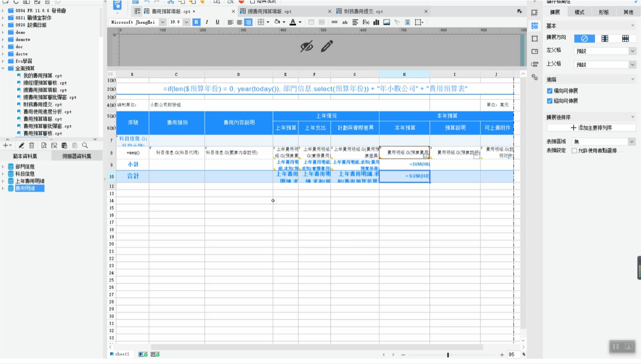
Task: Open the cell attributes panel icon
Action: (534, 26)
